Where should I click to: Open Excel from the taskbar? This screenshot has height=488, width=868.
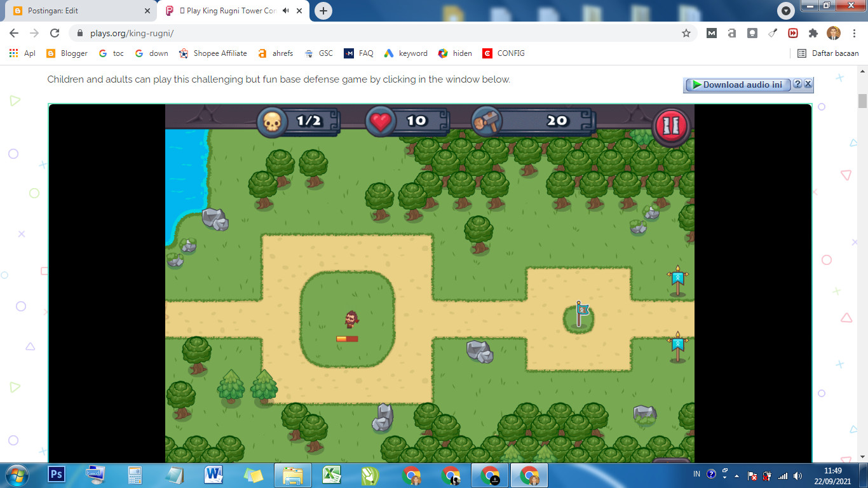pyautogui.click(x=332, y=475)
